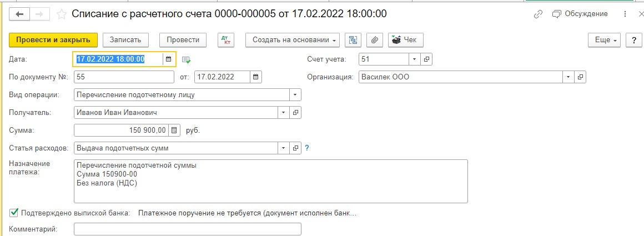Click Провести и закрыть button
The image size is (644, 236).
pos(53,40)
